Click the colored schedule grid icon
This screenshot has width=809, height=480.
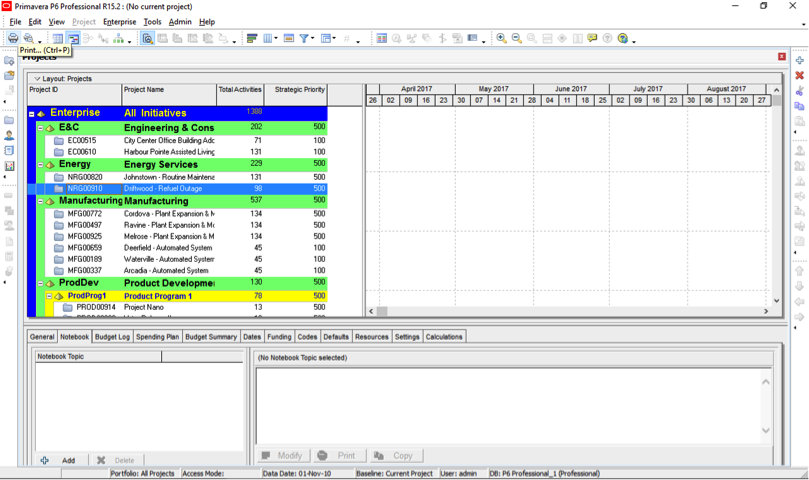point(382,39)
